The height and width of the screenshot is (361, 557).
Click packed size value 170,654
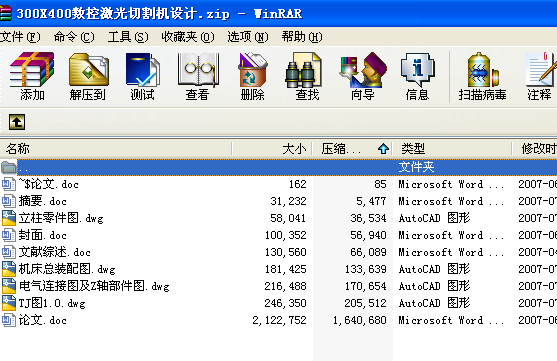tap(366, 286)
